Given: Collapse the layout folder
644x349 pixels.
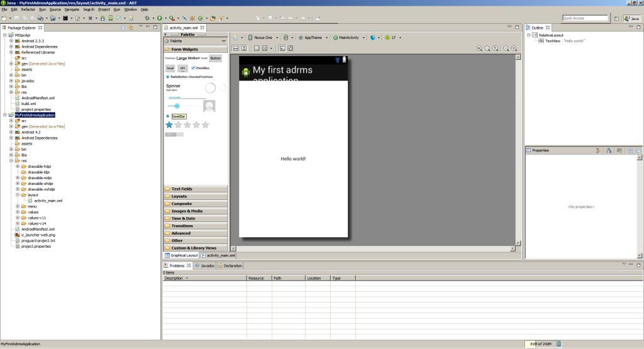Looking at the screenshot, I should 18,195.
